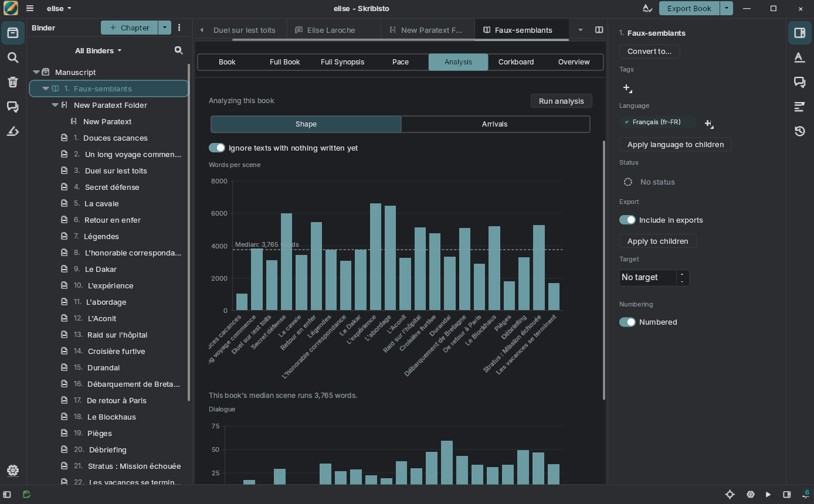The width and height of the screenshot is (814, 504).
Task: Toggle Ignore texts with nothing written yet
Action: pos(217,148)
